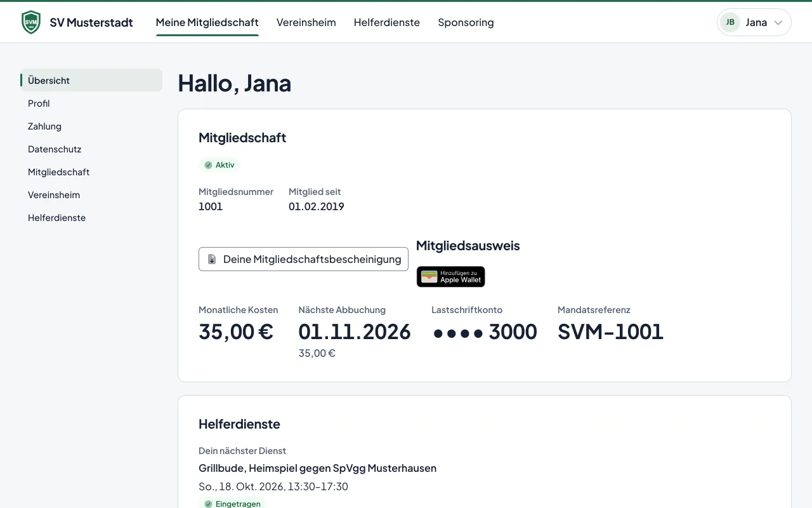Click the Mitgliedsnummer value 1001
This screenshot has width=812, height=508.
pos(211,206)
